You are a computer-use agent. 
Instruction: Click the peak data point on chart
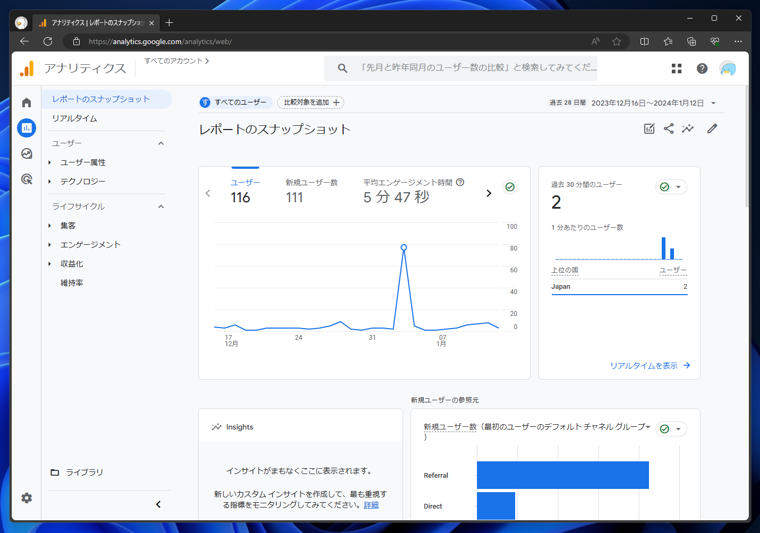404,247
